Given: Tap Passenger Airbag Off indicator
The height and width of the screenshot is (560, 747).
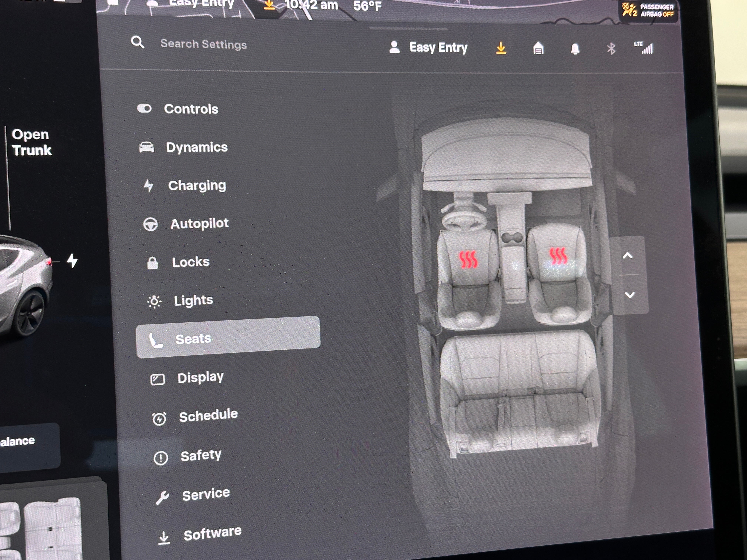Looking at the screenshot, I should coord(648,11).
